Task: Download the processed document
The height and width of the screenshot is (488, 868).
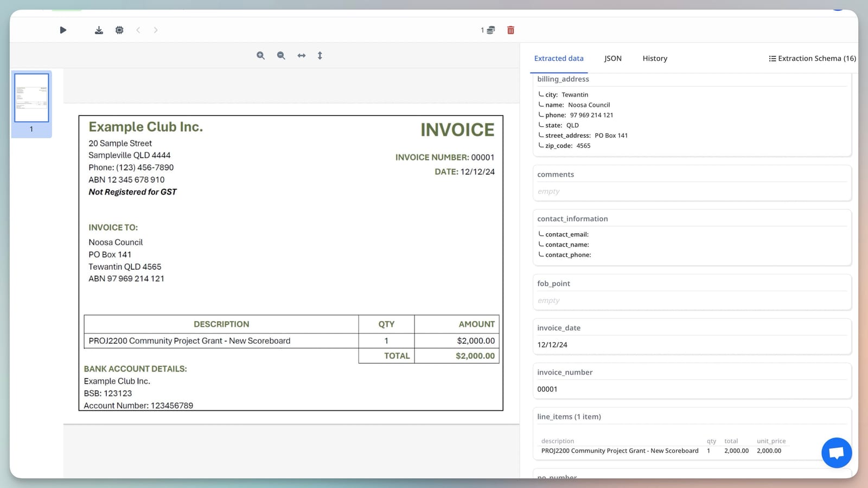Action: [99, 30]
